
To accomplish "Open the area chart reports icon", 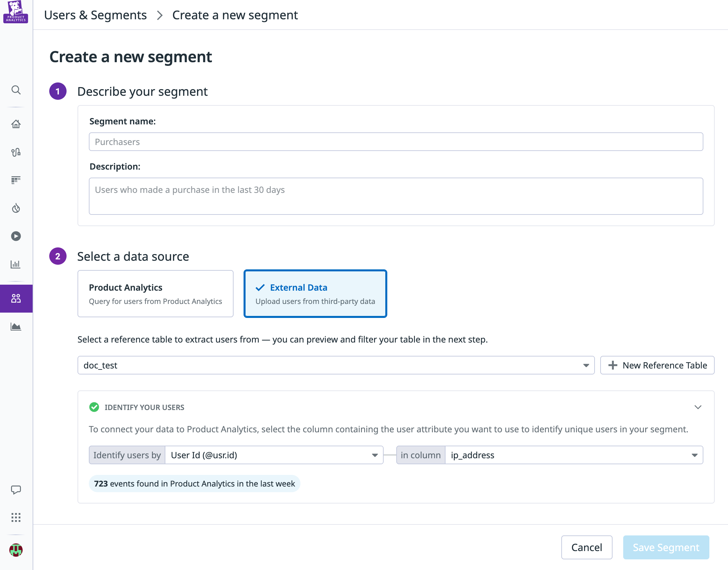I will click(16, 327).
